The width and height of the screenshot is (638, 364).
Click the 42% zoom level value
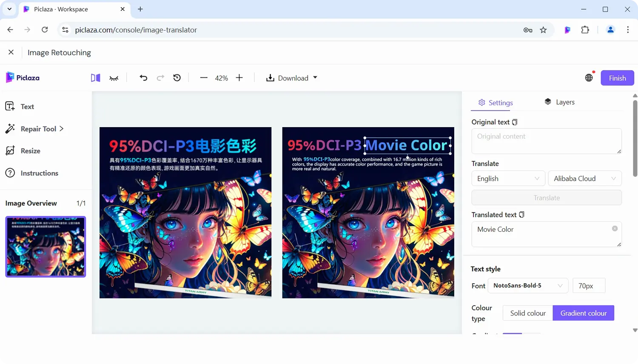click(x=222, y=78)
